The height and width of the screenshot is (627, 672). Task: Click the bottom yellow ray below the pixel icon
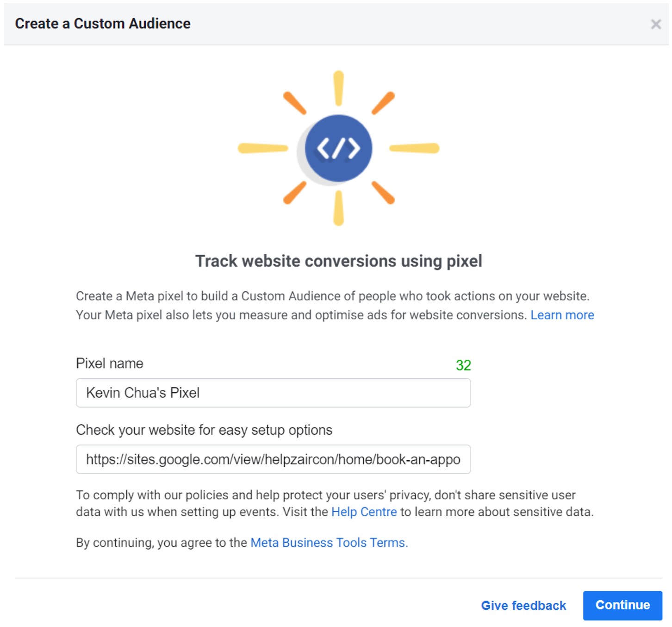pyautogui.click(x=339, y=208)
